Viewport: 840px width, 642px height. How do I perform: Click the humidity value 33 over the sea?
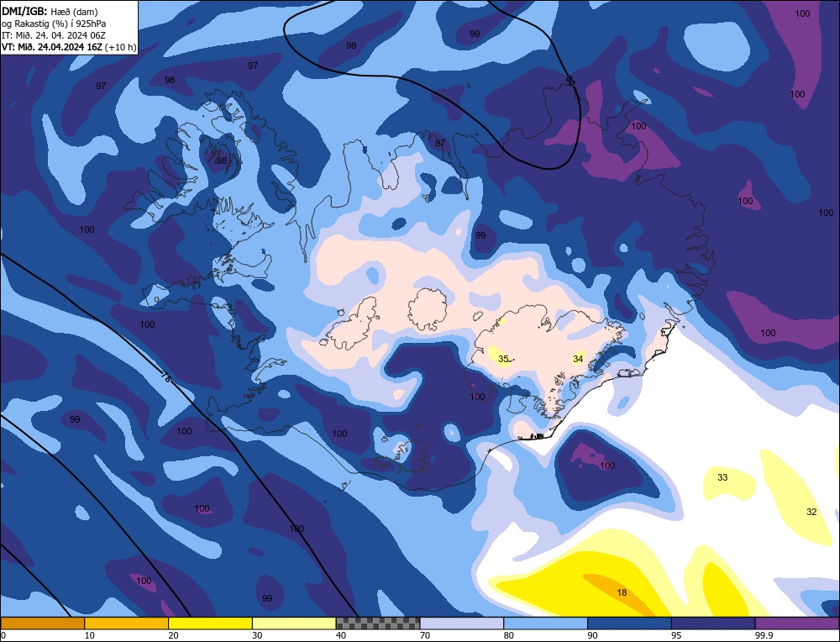[722, 477]
